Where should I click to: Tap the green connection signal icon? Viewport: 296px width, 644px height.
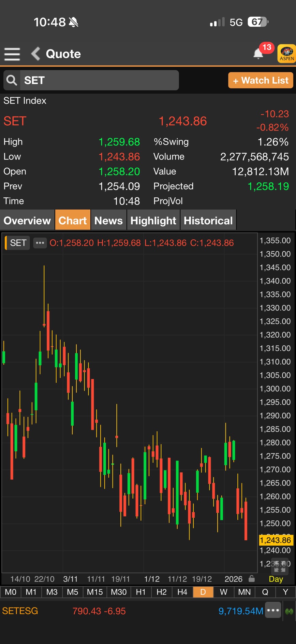[x=289, y=611]
